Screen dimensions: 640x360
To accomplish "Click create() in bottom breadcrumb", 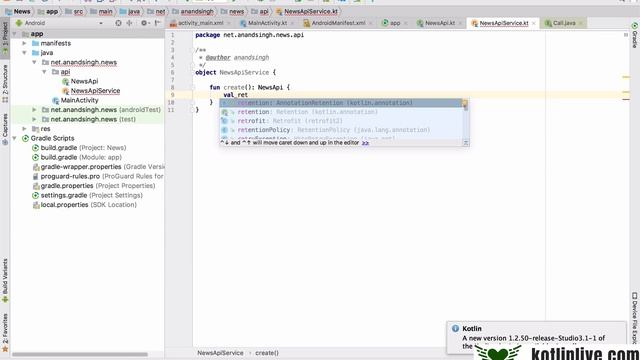I will (267, 353).
